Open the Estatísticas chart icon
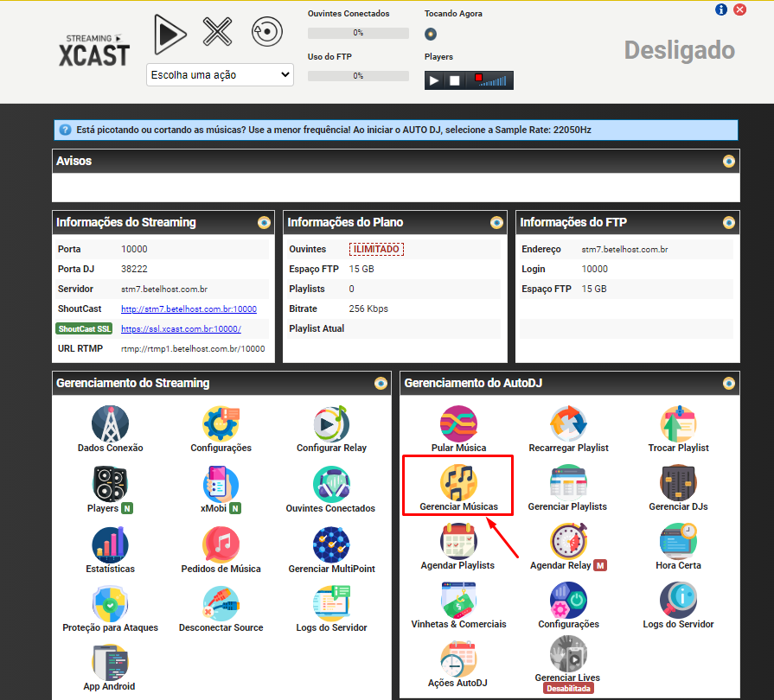 click(x=110, y=544)
